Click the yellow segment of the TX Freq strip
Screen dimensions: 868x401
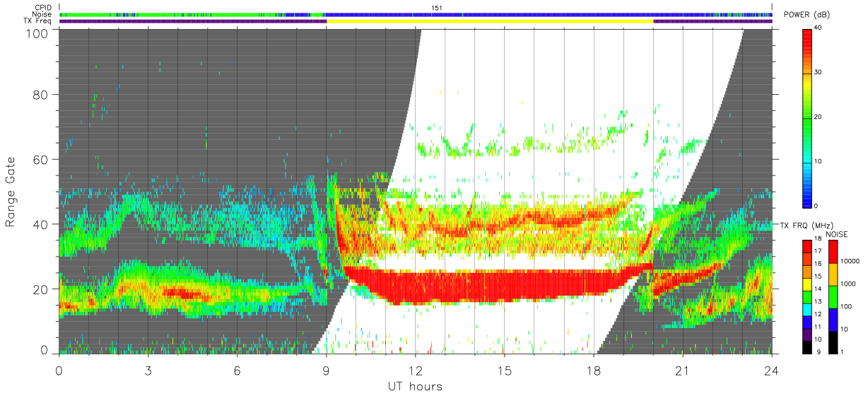(x=490, y=21)
